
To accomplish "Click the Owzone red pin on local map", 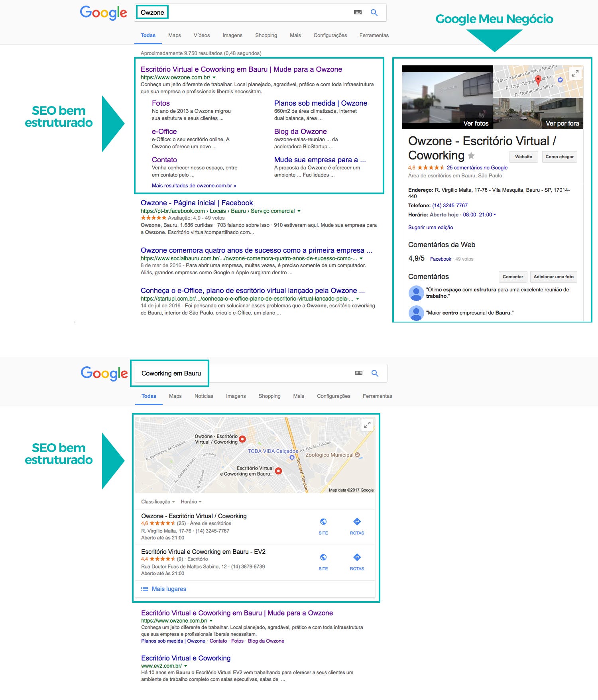I will click(242, 439).
